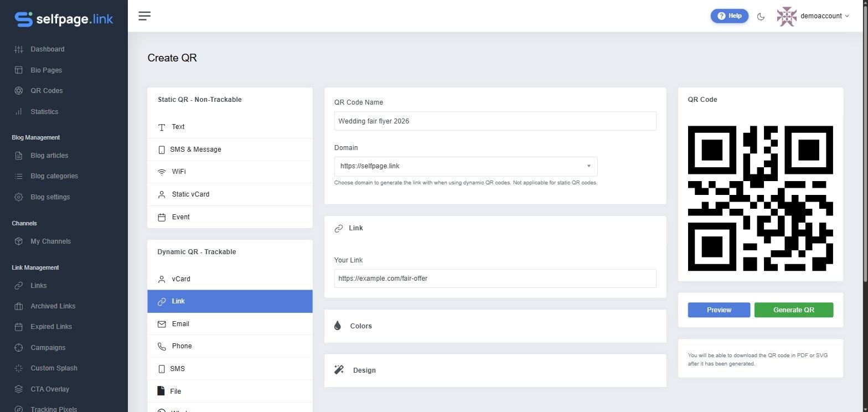Select the WiFi QR type
The height and width of the screenshot is (412, 868).
(230, 172)
